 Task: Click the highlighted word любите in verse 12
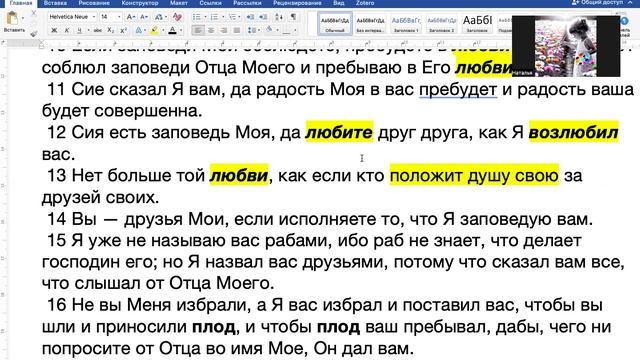point(339,132)
